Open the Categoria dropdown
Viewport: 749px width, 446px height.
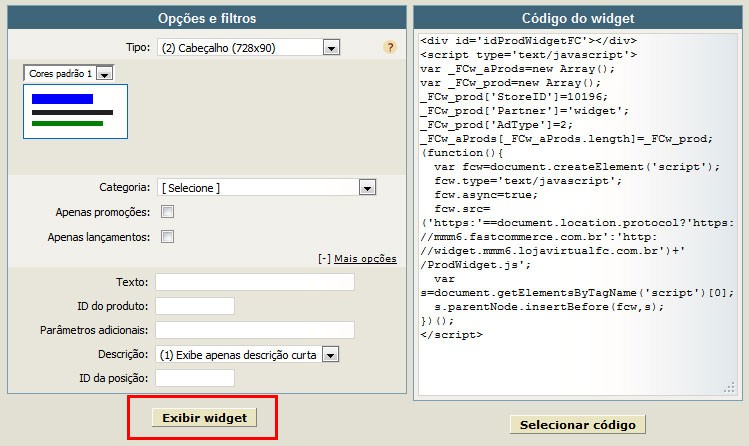click(267, 188)
